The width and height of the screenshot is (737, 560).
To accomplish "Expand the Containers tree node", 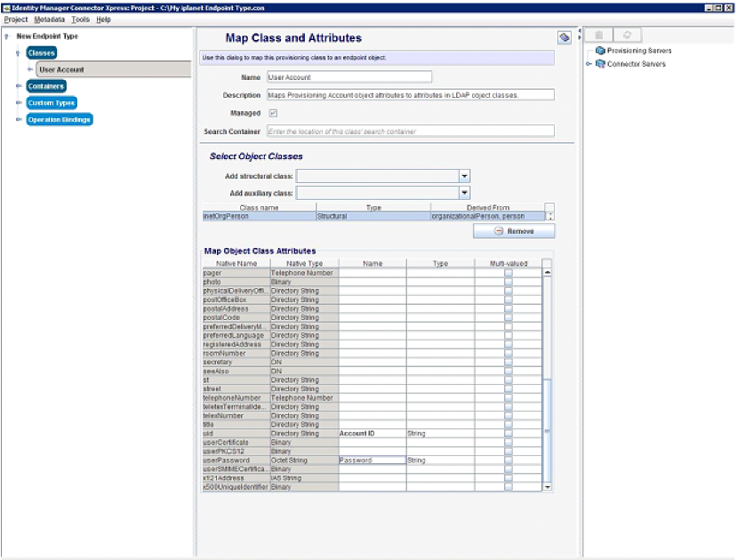I will pos(18,86).
